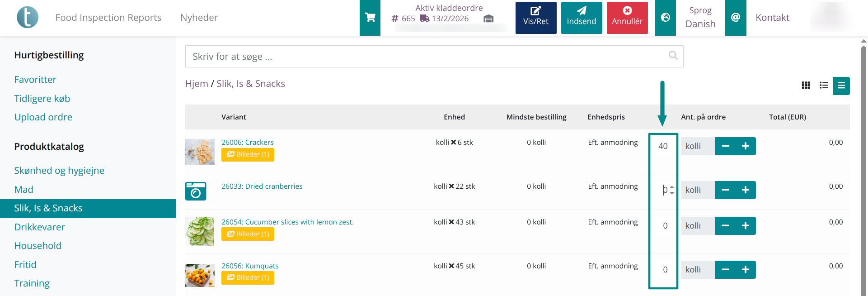This screenshot has width=868, height=296.
Task: Select Fritid category
Action: point(25,265)
